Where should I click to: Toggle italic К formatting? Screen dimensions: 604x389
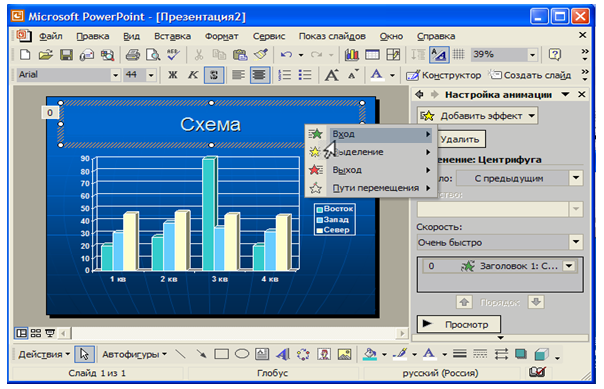tap(193, 75)
